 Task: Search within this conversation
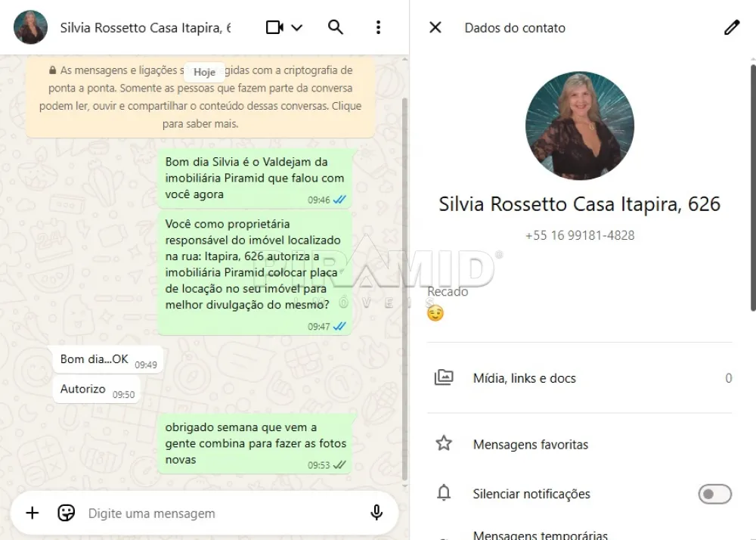pos(336,27)
